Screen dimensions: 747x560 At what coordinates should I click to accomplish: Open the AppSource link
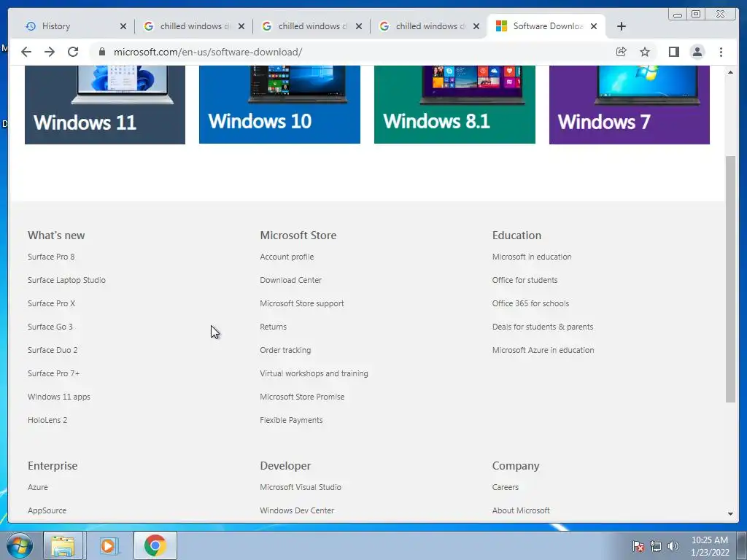pyautogui.click(x=47, y=510)
